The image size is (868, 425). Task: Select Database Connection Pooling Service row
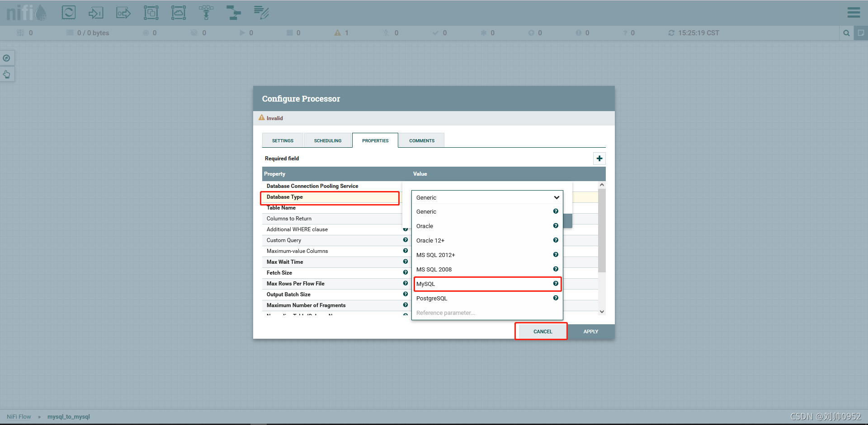(x=332, y=186)
